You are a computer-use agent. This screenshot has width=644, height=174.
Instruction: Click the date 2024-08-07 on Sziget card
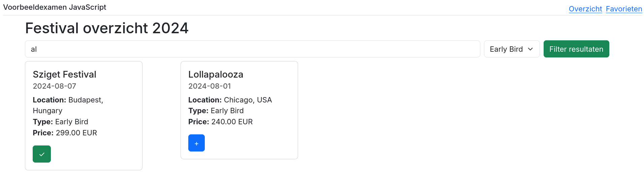[x=54, y=86]
